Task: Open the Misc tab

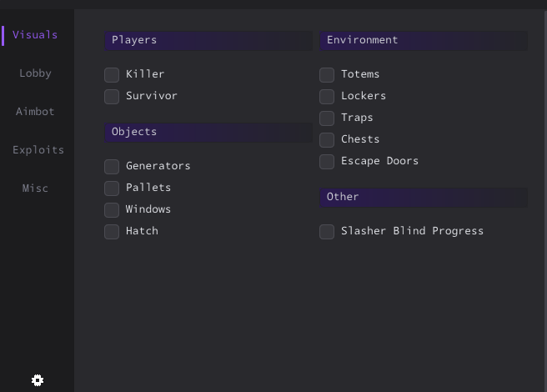Action: point(35,188)
